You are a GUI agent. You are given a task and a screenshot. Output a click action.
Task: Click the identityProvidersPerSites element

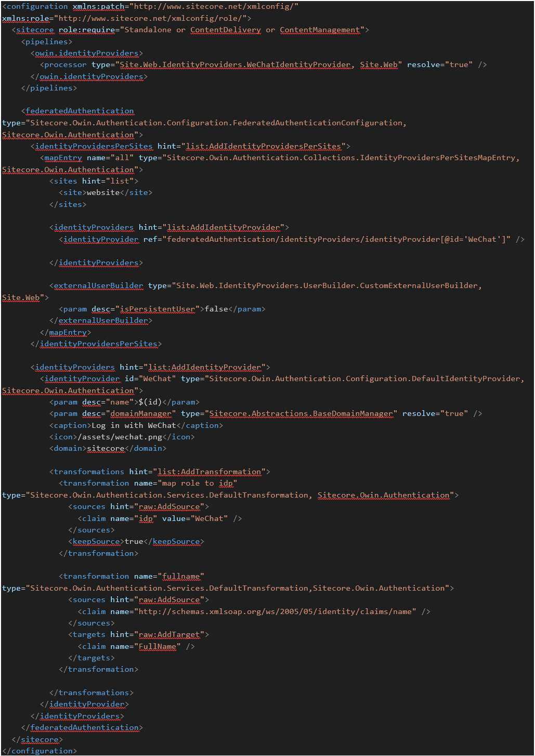pyautogui.click(x=94, y=146)
